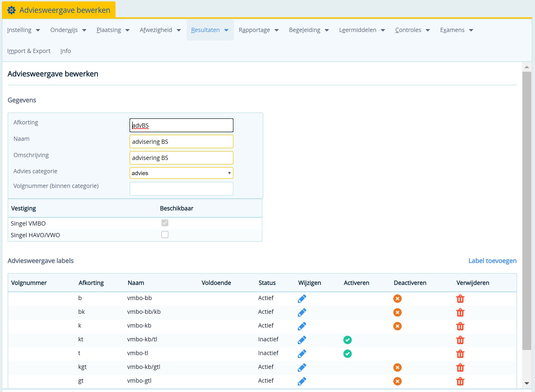Viewport: 535px width, 392px height.
Task: Click the Naam input field
Action: tap(181, 141)
